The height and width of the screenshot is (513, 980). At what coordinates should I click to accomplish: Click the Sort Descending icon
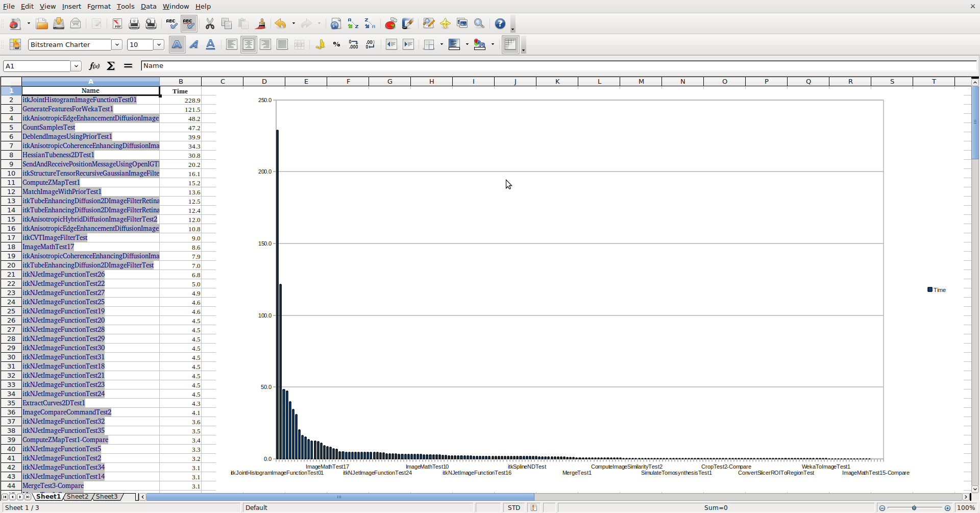point(370,23)
